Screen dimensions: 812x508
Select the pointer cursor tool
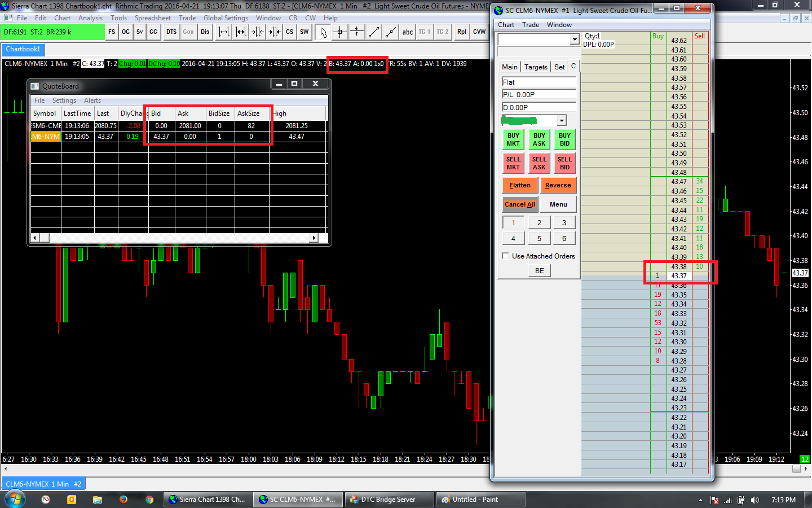point(323,32)
